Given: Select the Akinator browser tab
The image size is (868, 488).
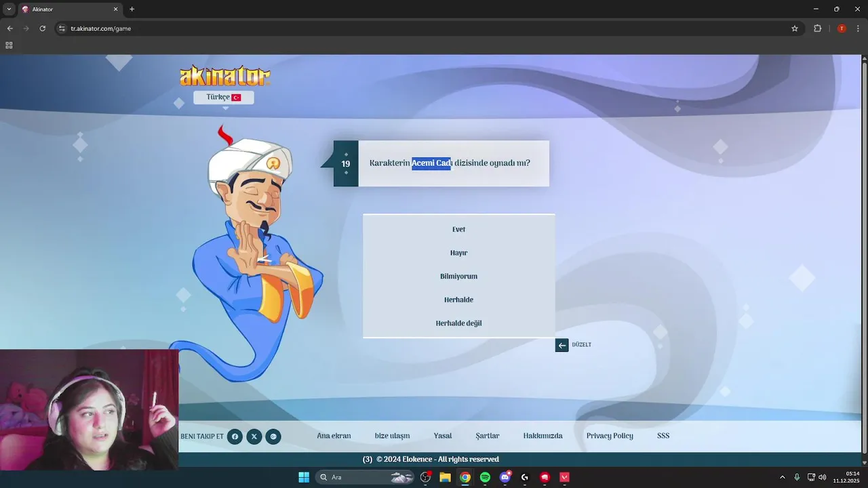Looking at the screenshot, I should [71, 9].
